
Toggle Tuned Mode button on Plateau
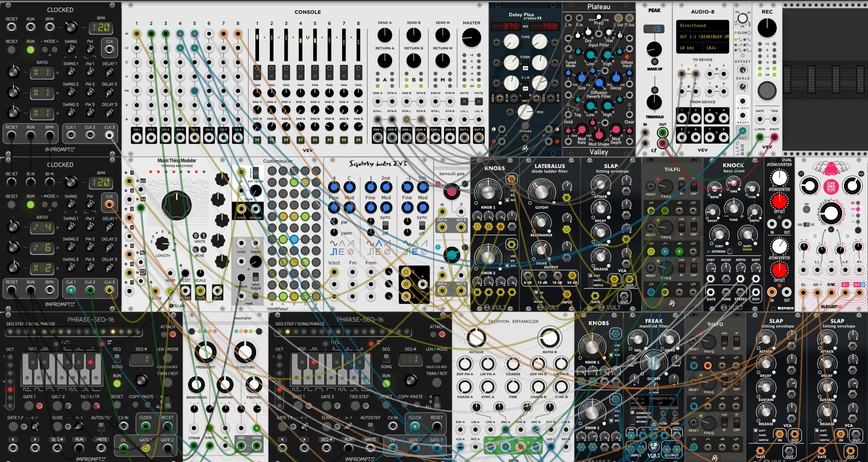tap(571, 57)
